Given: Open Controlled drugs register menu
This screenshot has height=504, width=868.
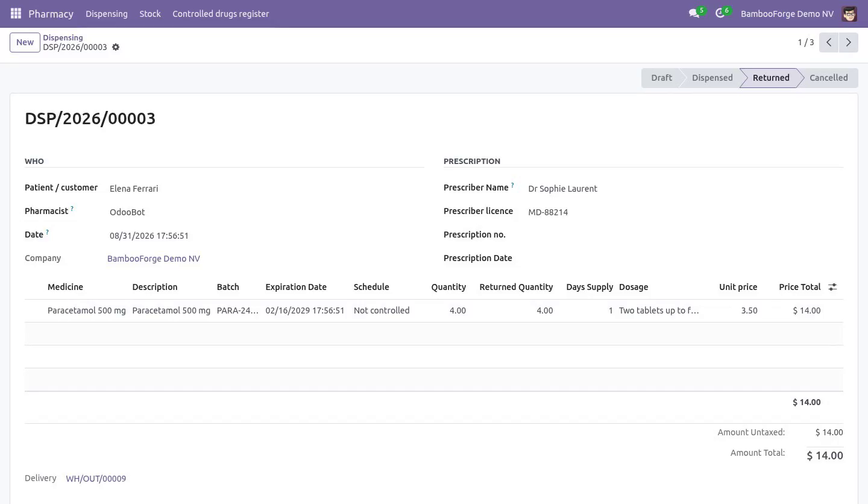Looking at the screenshot, I should pos(221,13).
